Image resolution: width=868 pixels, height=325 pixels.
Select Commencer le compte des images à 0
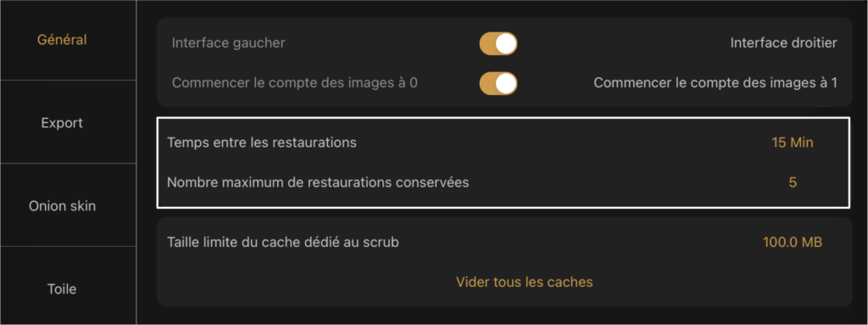click(294, 83)
